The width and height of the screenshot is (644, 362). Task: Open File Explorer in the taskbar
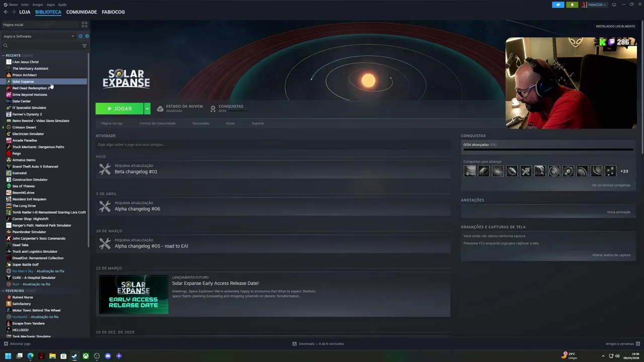52,356
